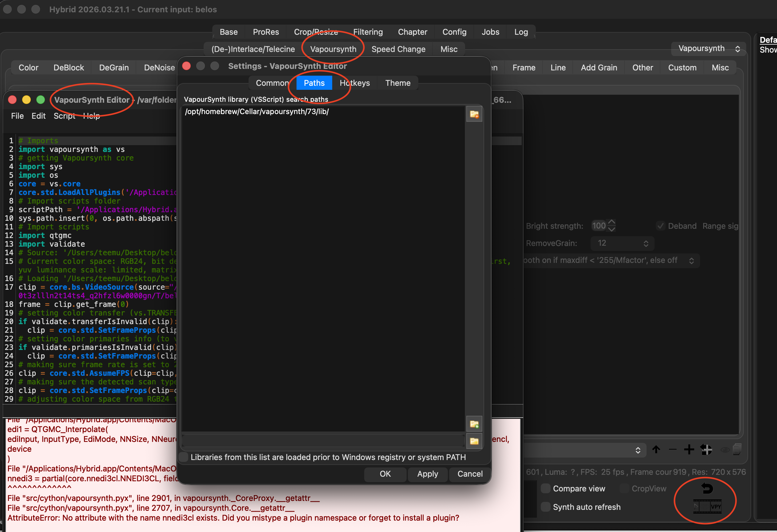Switch to the Base tab in Hybrid
Screen dimensions: 777x532
pyautogui.click(x=229, y=32)
